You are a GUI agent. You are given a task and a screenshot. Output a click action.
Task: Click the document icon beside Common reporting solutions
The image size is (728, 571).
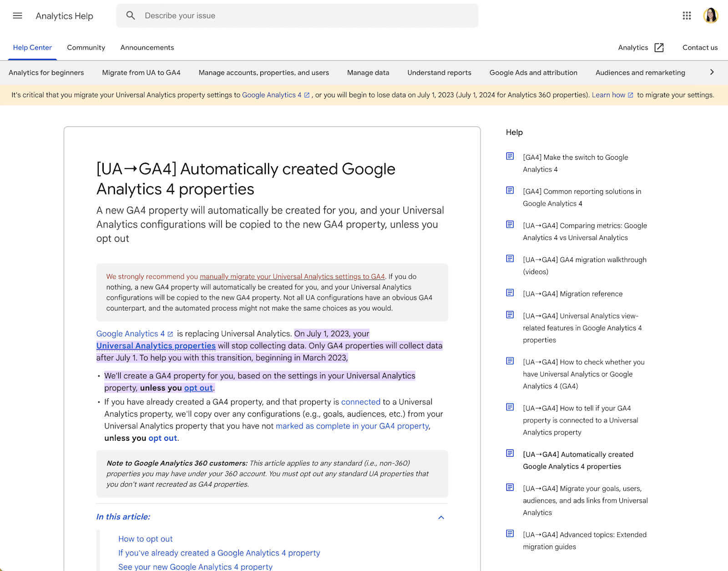click(x=510, y=190)
